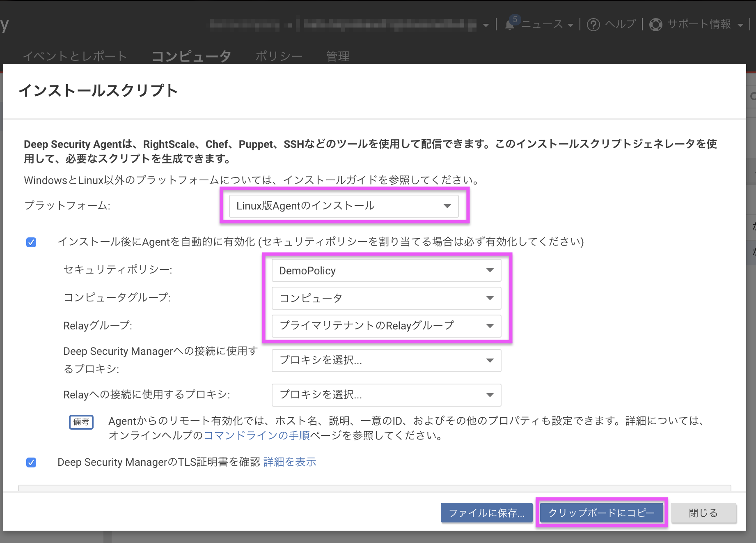Open the ポリシー tab

[x=279, y=56]
